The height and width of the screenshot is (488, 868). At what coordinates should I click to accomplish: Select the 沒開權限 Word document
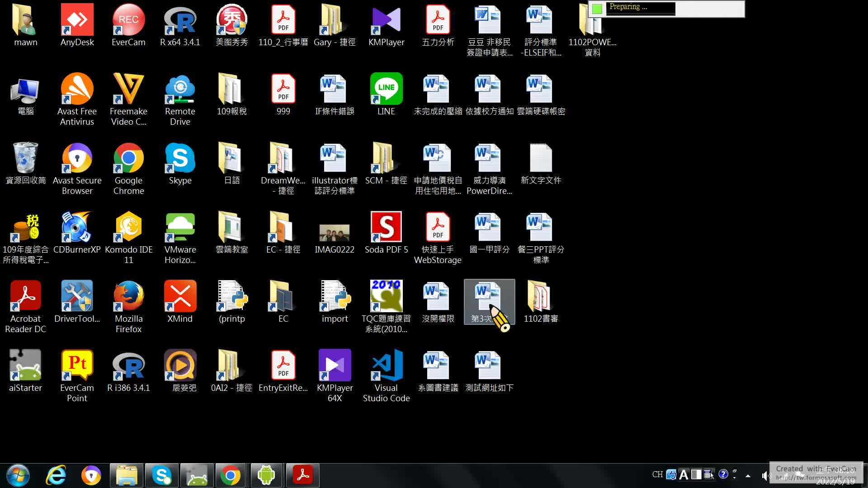(x=438, y=302)
